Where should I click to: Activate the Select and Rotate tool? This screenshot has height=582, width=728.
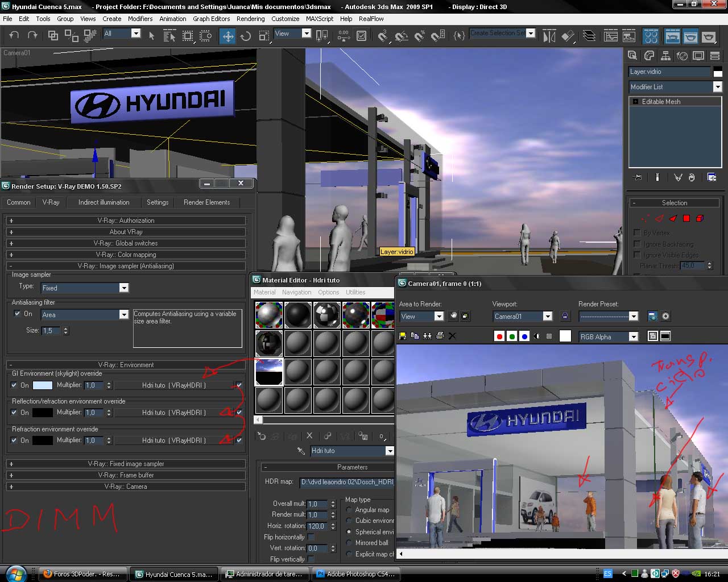coord(246,36)
